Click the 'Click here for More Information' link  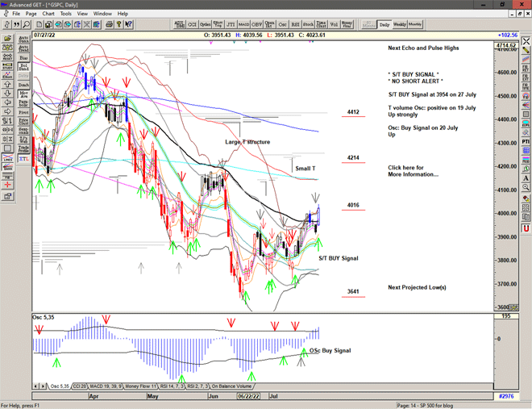click(414, 171)
